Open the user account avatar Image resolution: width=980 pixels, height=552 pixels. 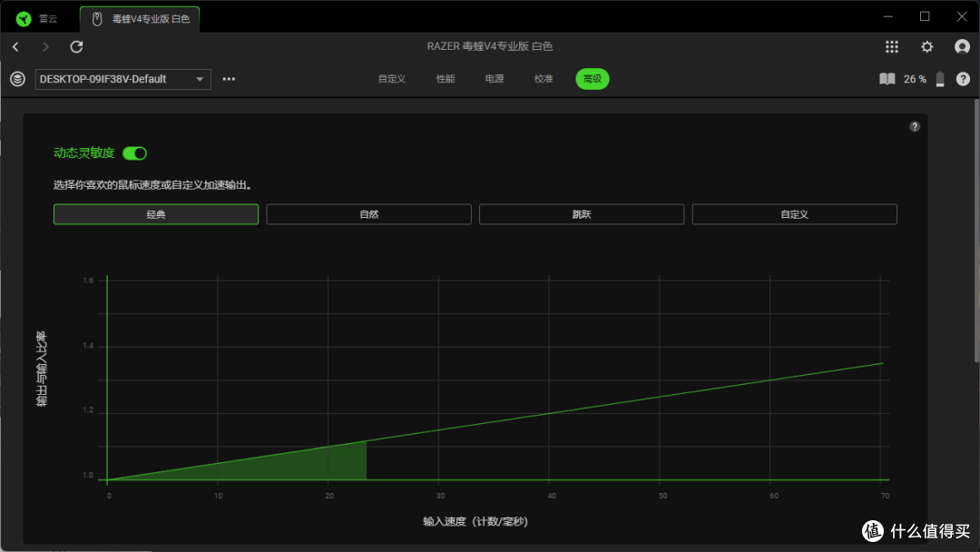962,47
